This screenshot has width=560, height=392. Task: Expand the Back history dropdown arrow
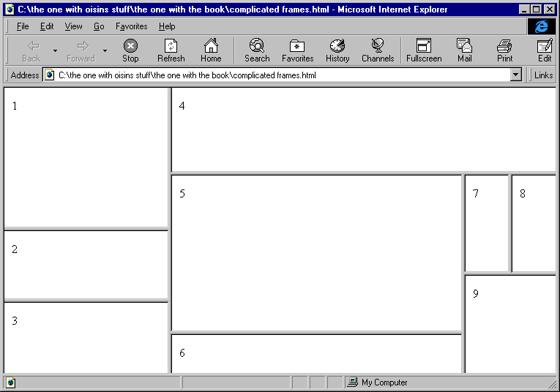point(55,51)
